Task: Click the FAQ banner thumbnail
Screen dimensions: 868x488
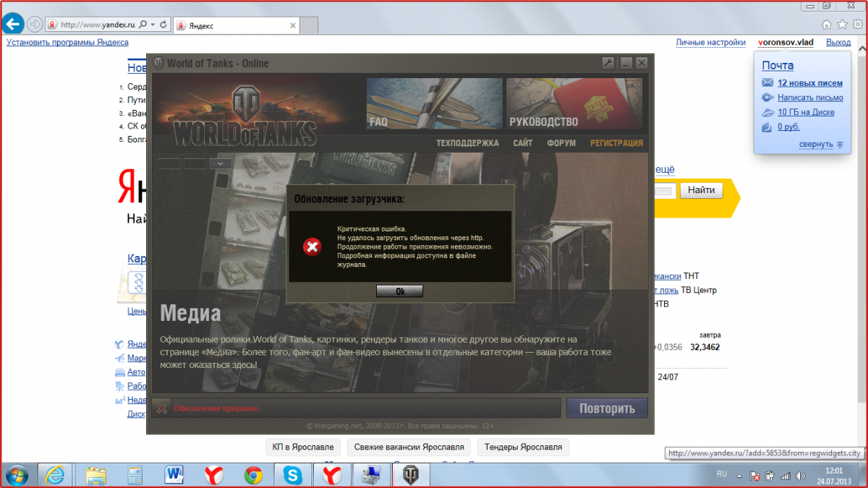Action: [x=434, y=103]
